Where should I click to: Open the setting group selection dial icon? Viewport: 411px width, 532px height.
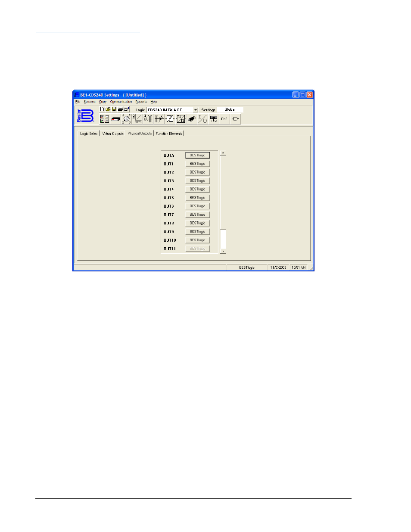pos(127,119)
